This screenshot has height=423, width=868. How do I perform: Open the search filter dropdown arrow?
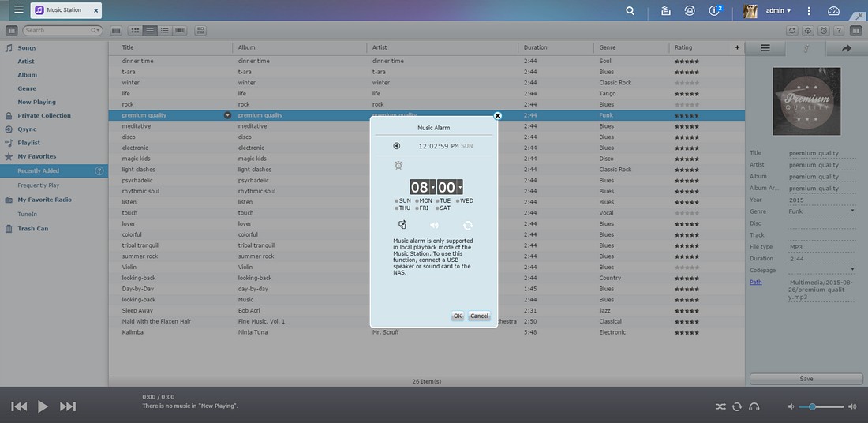[x=96, y=31]
